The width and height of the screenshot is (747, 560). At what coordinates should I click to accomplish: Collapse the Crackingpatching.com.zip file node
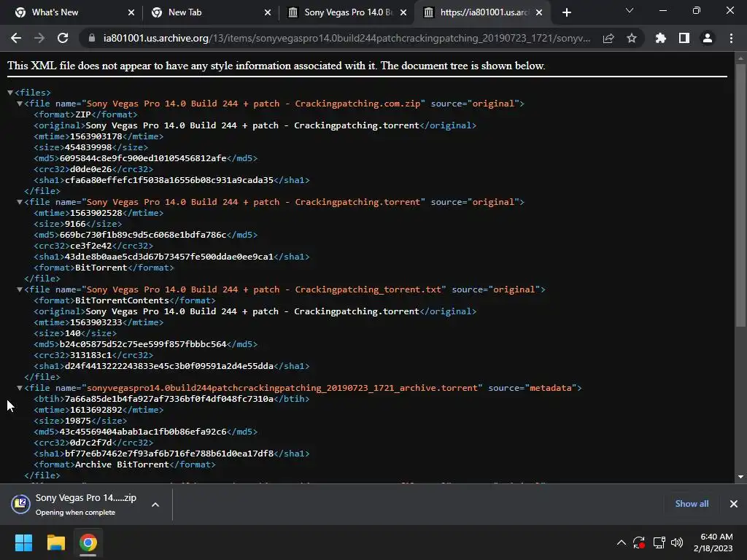click(x=20, y=104)
